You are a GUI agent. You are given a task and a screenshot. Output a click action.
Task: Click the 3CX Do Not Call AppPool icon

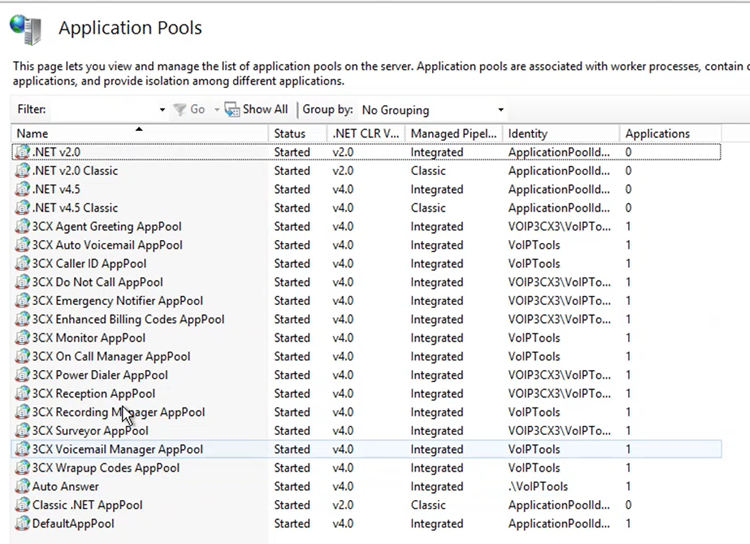22,282
